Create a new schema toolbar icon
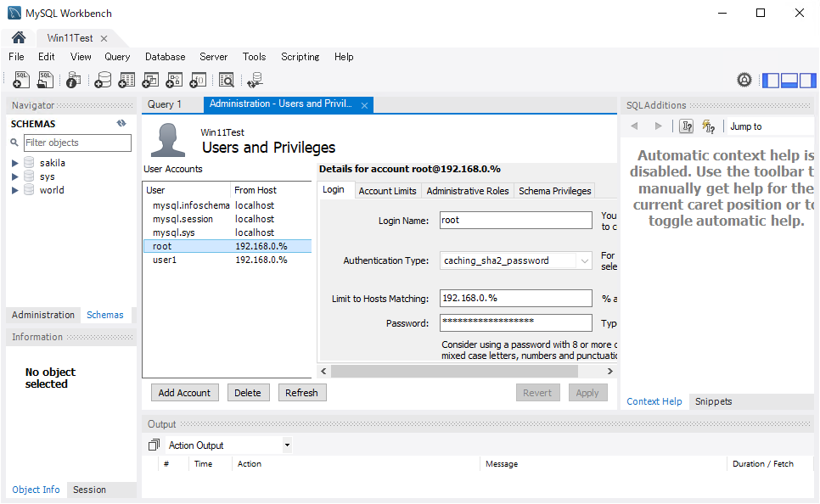This screenshot has height=504, width=820. coord(103,80)
